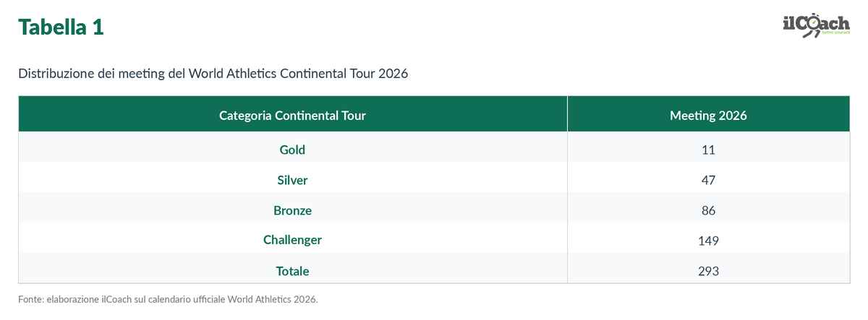Select the Challenger category cell
Screen dimensions: 868x320
click(x=293, y=241)
